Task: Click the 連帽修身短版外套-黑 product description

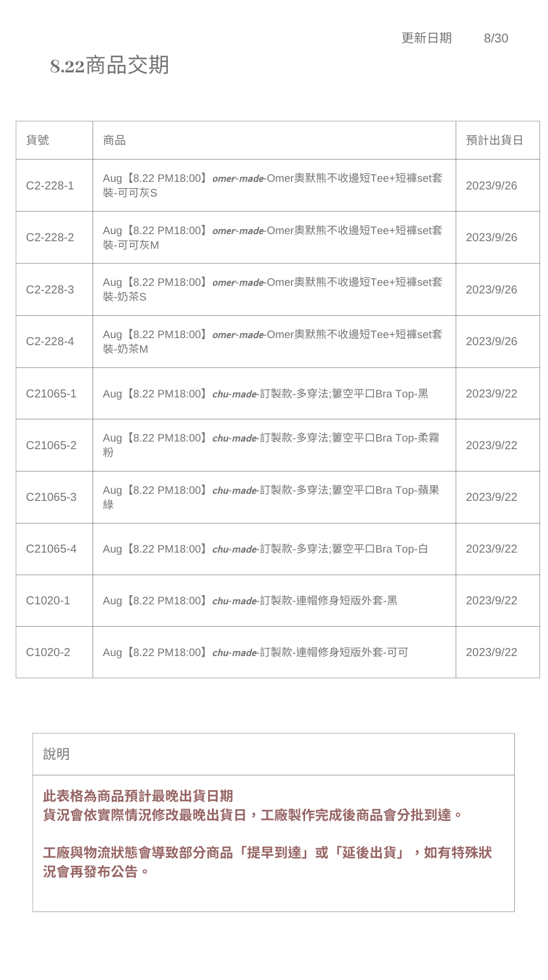Action: click(x=250, y=601)
